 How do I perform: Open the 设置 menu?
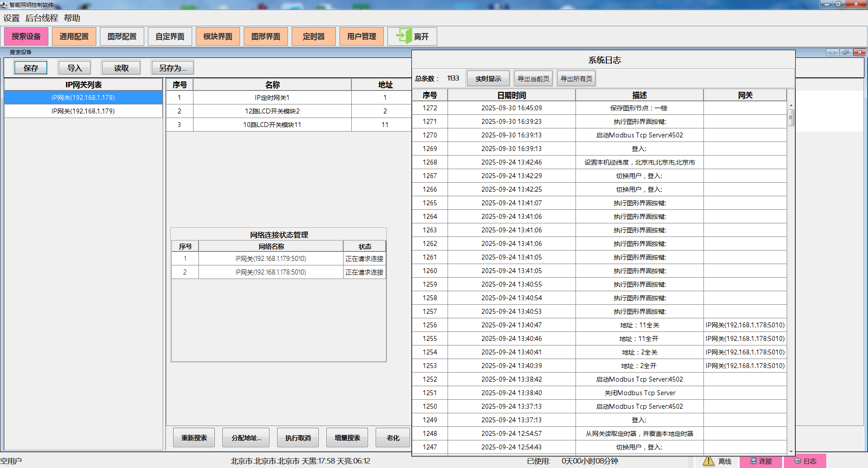[x=12, y=18]
